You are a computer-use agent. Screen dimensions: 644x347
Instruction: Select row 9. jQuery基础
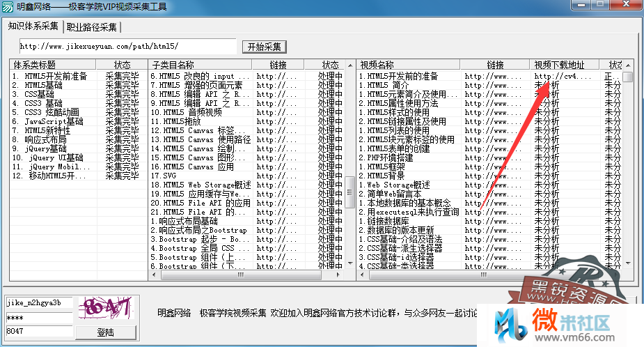40,148
